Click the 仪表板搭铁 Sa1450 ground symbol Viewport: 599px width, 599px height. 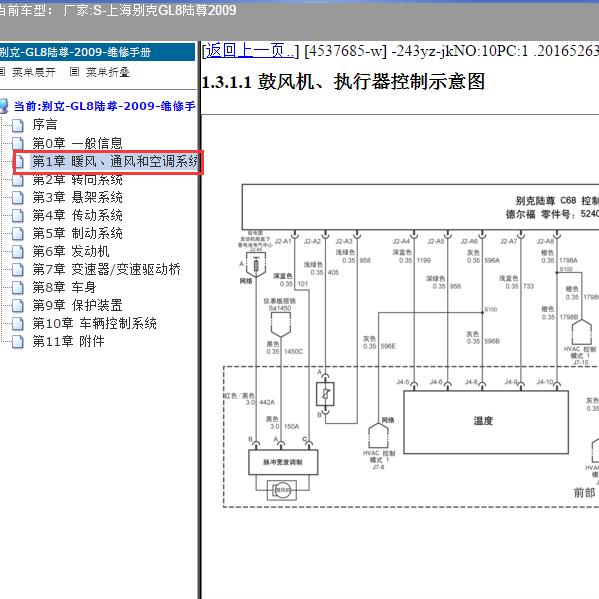(x=281, y=325)
